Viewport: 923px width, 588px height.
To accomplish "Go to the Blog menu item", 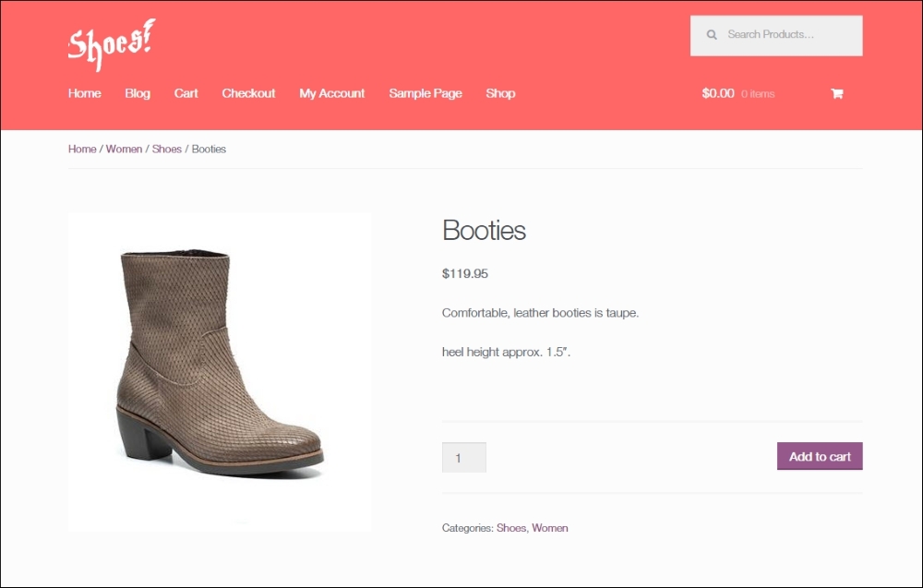I will click(138, 93).
